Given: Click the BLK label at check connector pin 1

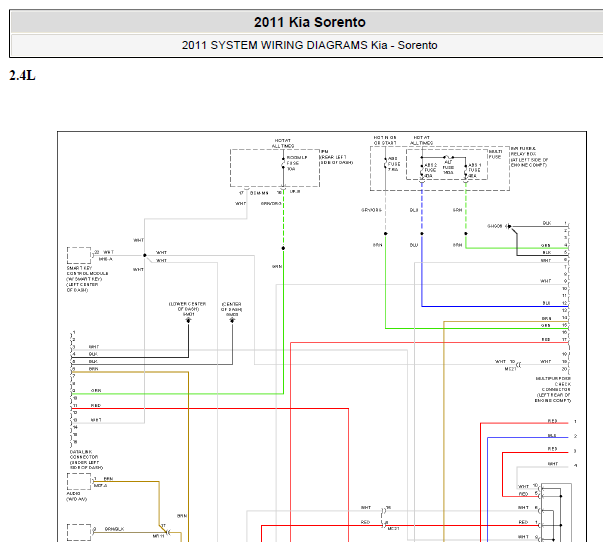Looking at the screenshot, I should pyautogui.click(x=546, y=223).
